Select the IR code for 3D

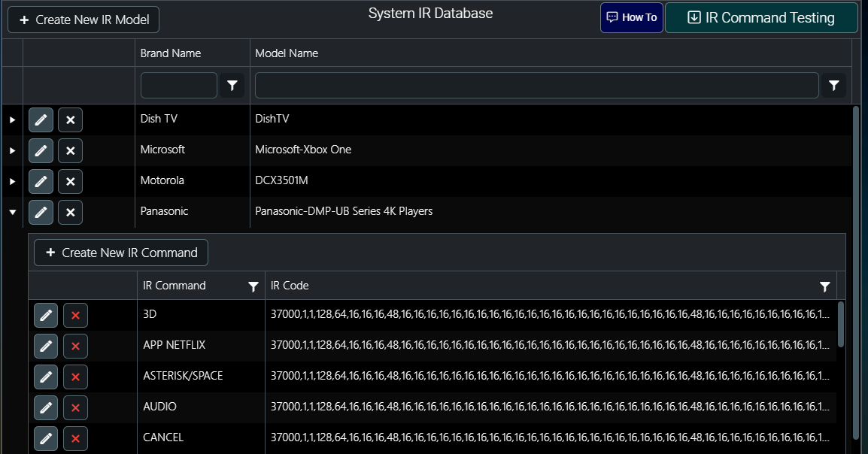(551, 315)
